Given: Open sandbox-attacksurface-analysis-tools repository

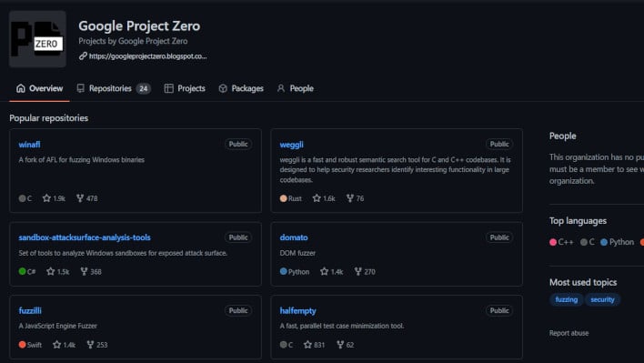Looking at the screenshot, I should (x=85, y=237).
